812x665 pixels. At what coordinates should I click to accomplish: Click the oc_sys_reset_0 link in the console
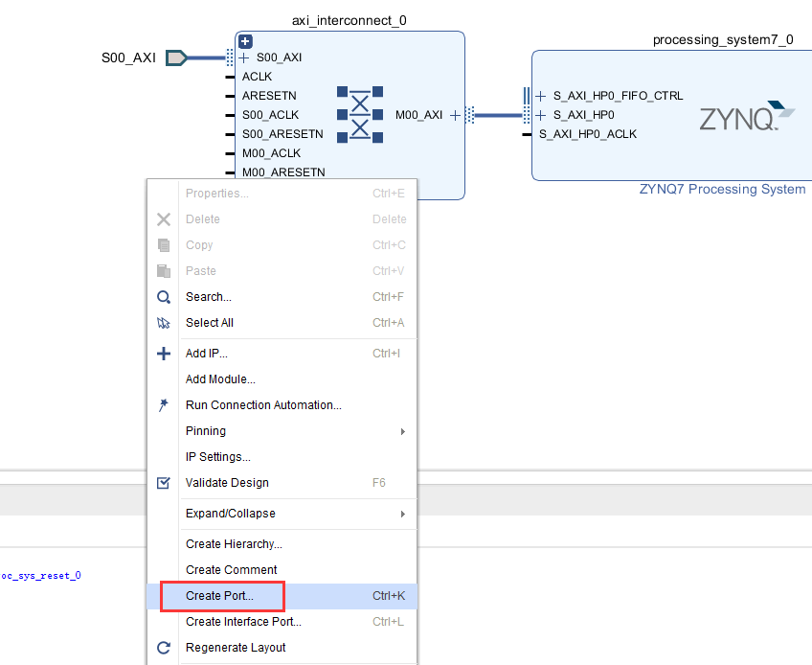(x=41, y=576)
